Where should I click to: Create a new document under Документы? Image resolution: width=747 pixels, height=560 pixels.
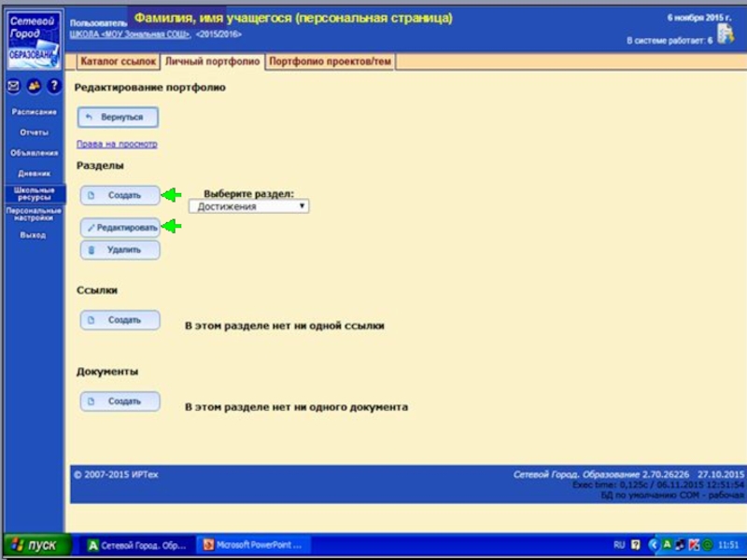point(120,401)
